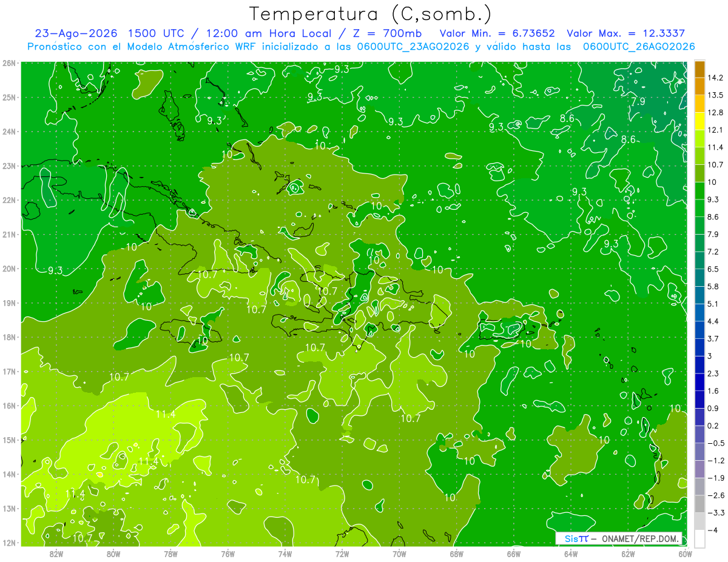
Task: Click the "70W" longitude label
Action: [399, 554]
